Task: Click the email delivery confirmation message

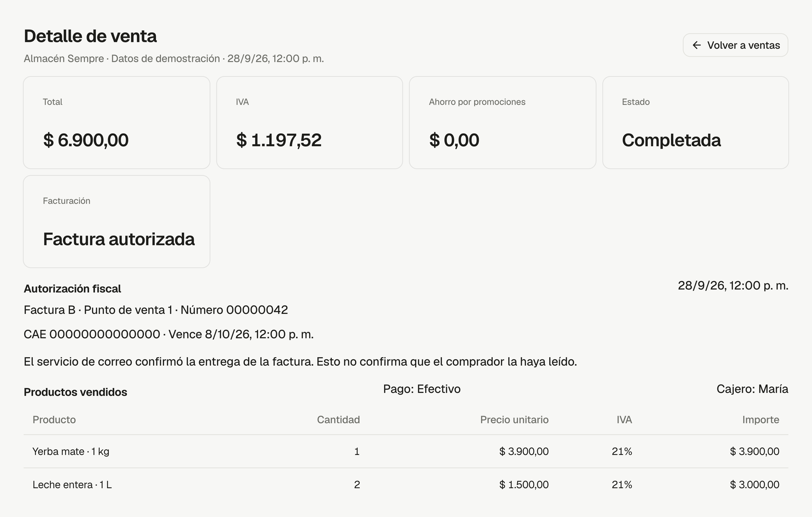Action: [x=300, y=362]
